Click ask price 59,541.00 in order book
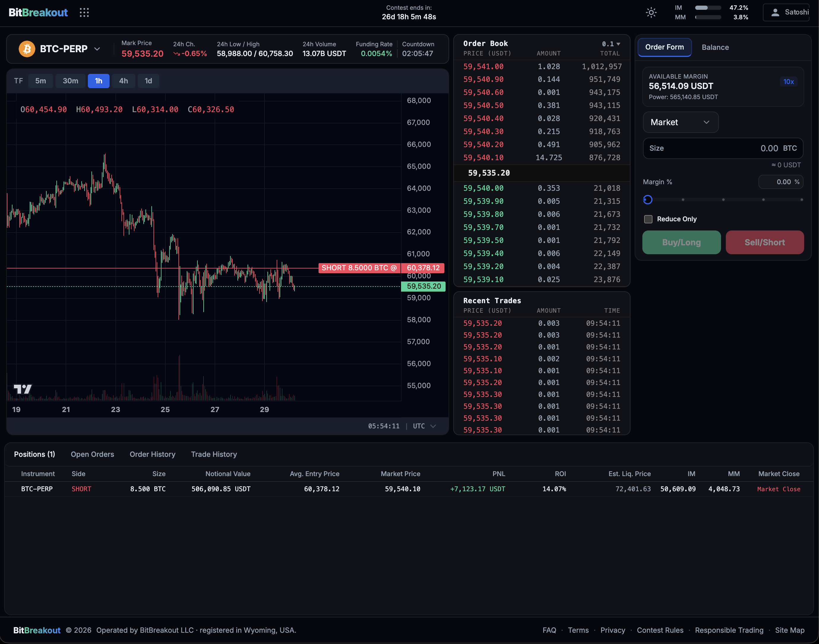This screenshot has width=819, height=644. [x=483, y=66]
